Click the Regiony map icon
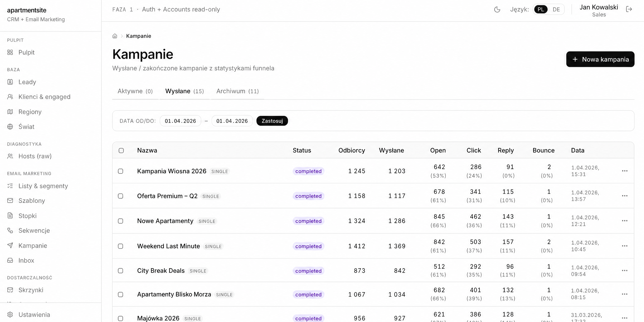 coord(10,112)
